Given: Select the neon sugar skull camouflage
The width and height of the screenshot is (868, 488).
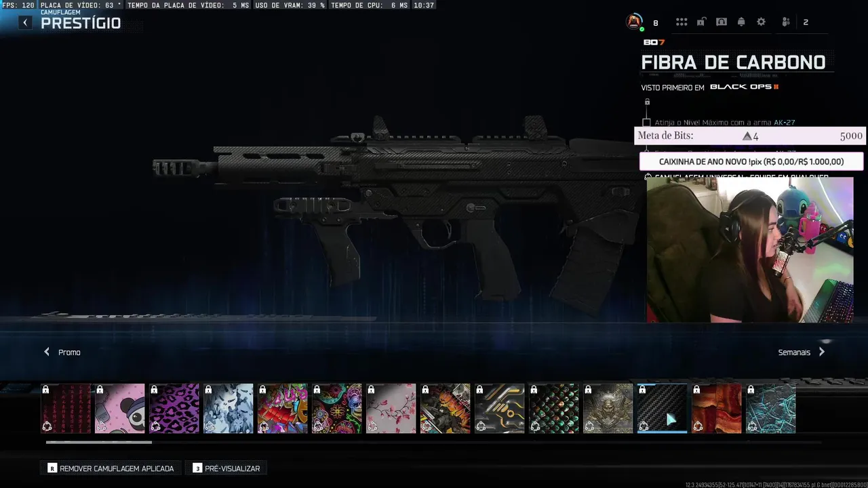Looking at the screenshot, I should click(x=337, y=409).
